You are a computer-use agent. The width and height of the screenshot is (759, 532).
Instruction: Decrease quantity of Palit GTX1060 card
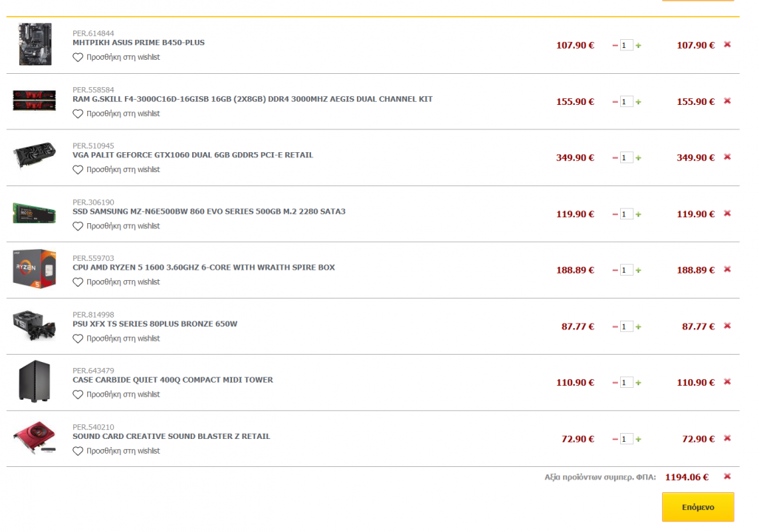615,158
